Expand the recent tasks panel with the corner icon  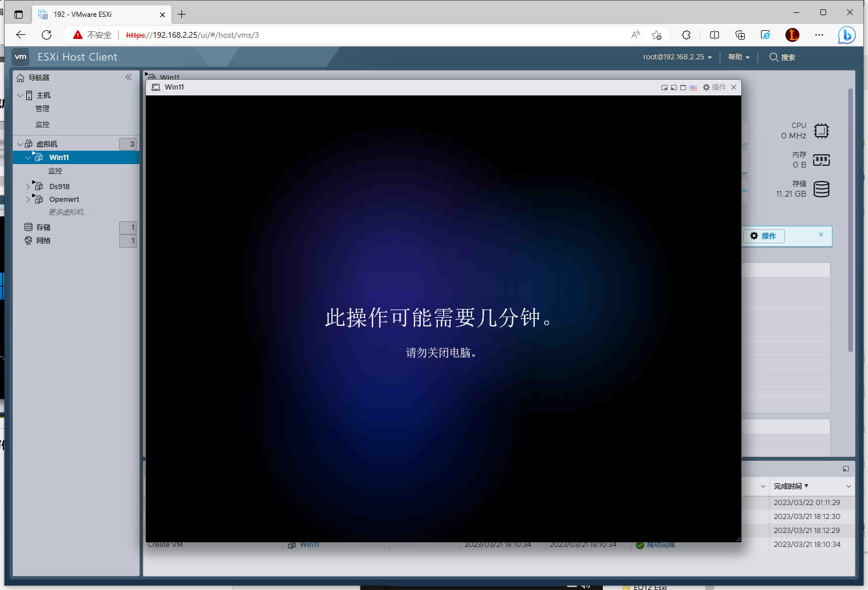[846, 469]
